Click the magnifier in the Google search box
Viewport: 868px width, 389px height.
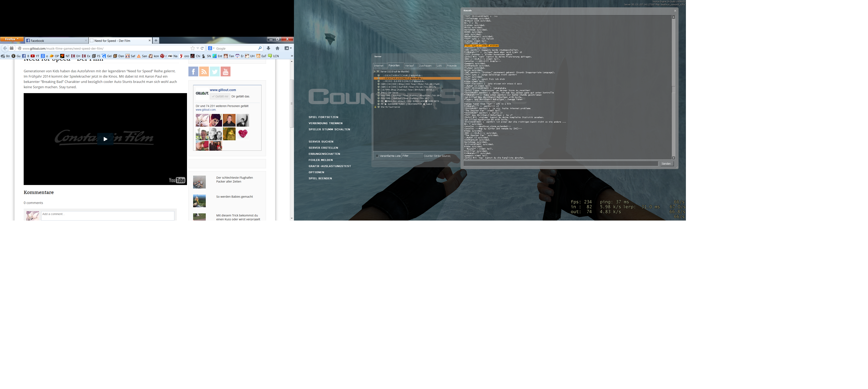pyautogui.click(x=260, y=48)
